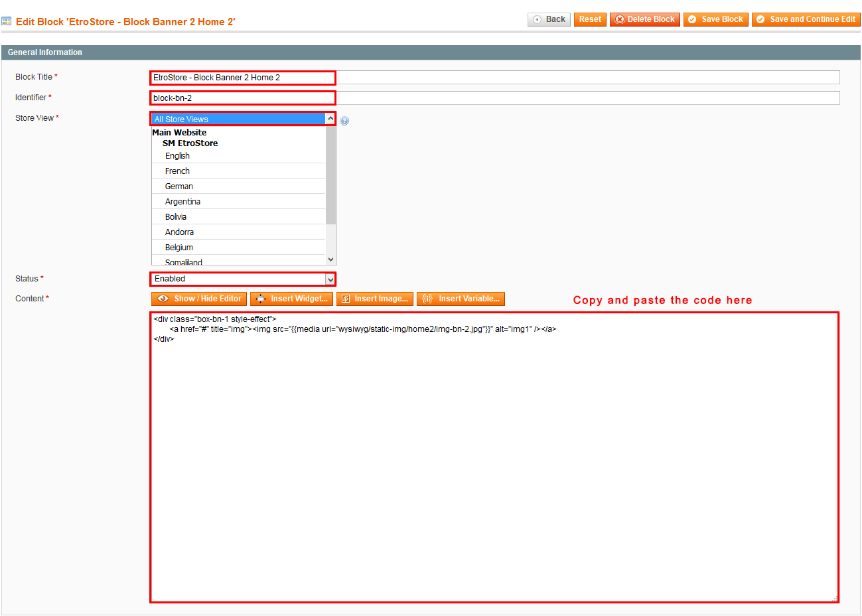Select Somaliland store view
Viewport: 862px width, 616px height.
pos(238,262)
